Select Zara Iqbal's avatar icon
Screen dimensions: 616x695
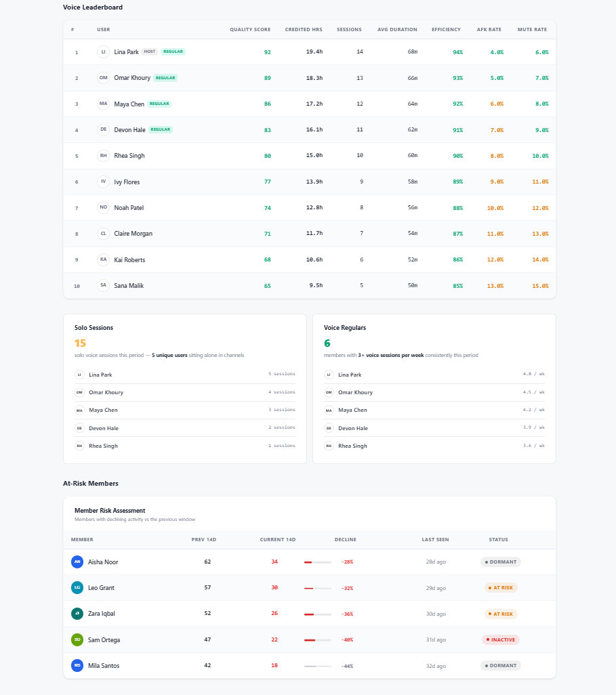pyautogui.click(x=77, y=614)
